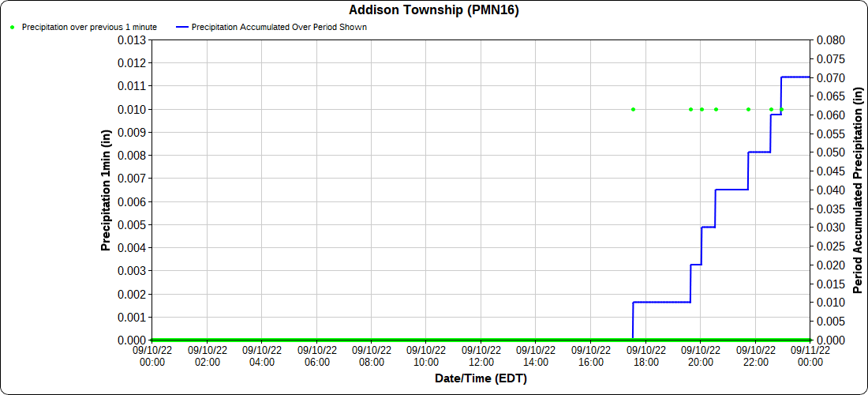868x395 pixels.
Task: Select the green data point near 21:45
Action: [748, 109]
